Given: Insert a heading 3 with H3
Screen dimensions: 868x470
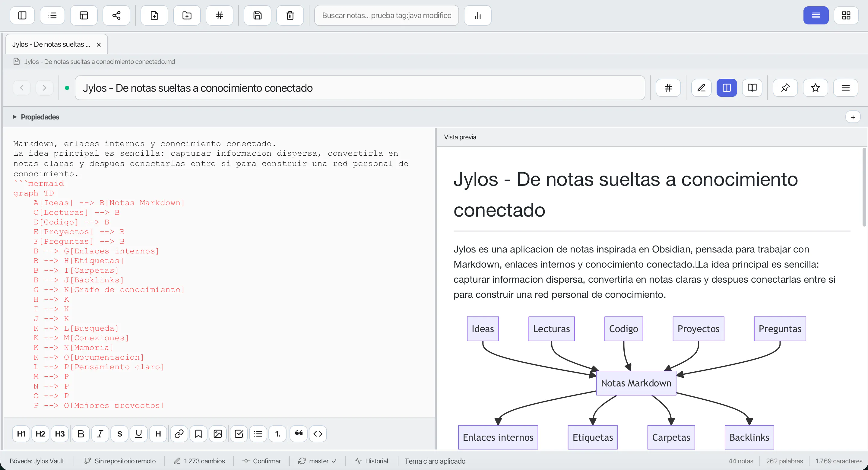Looking at the screenshot, I should coord(60,433).
